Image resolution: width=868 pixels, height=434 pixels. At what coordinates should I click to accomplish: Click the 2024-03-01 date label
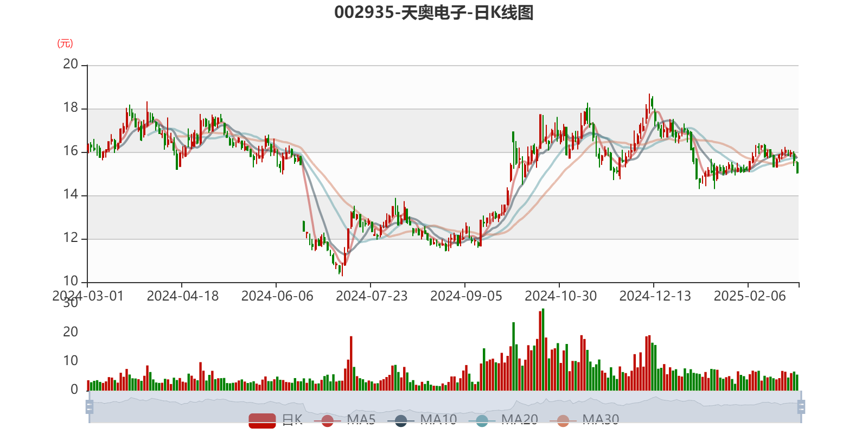click(x=88, y=296)
